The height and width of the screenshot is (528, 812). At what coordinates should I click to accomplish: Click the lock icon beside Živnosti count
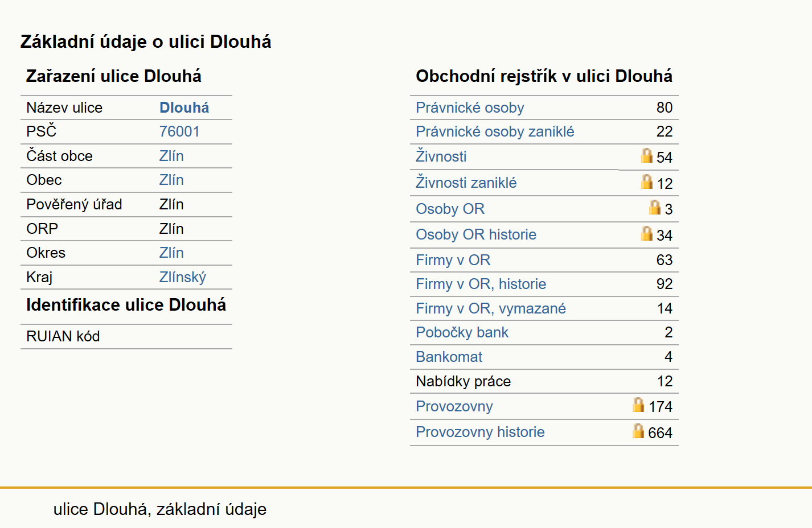pyautogui.click(x=647, y=155)
